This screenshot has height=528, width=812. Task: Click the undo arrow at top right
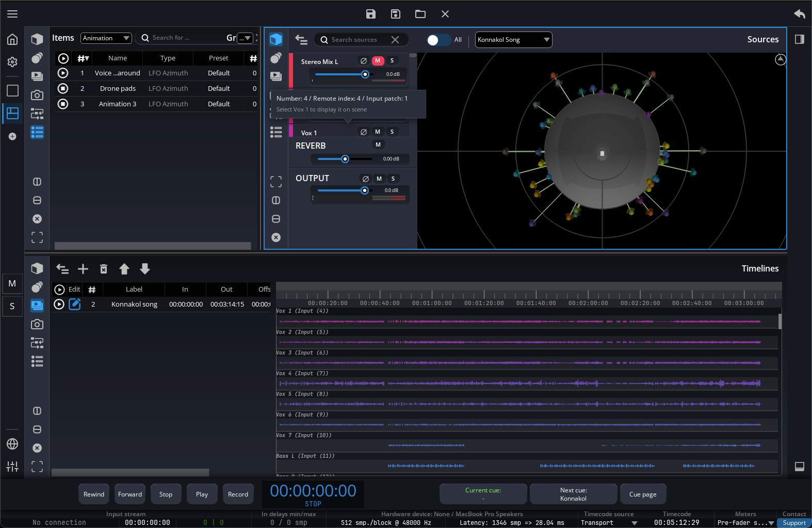click(799, 14)
